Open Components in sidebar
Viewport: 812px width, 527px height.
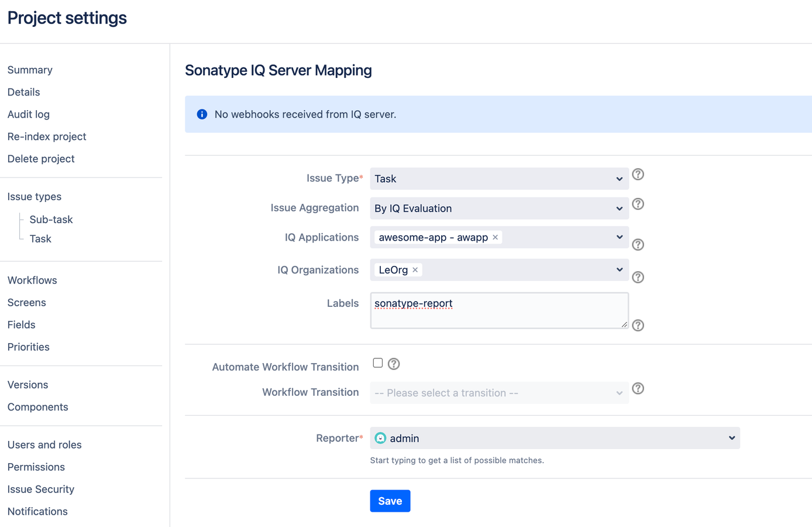pos(38,407)
